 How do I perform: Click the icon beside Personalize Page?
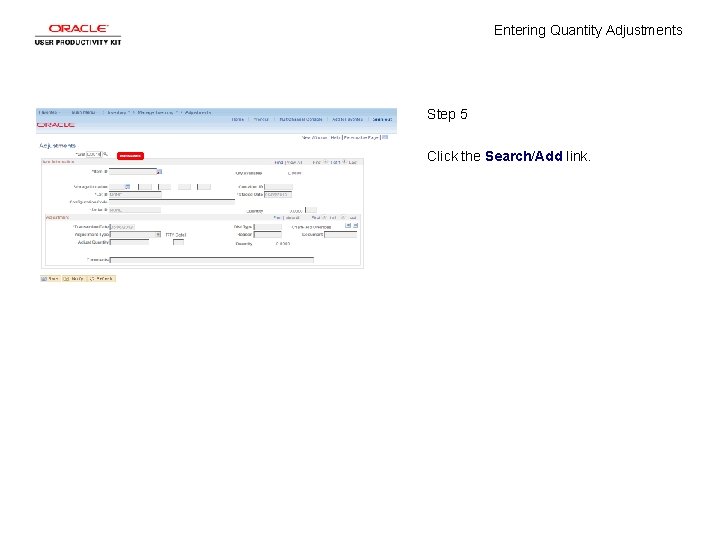[x=385, y=137]
